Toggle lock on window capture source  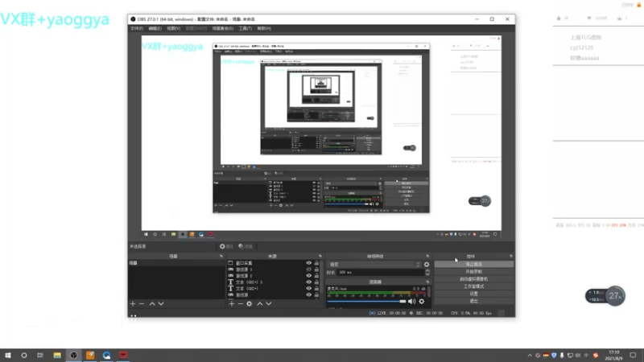316,263
